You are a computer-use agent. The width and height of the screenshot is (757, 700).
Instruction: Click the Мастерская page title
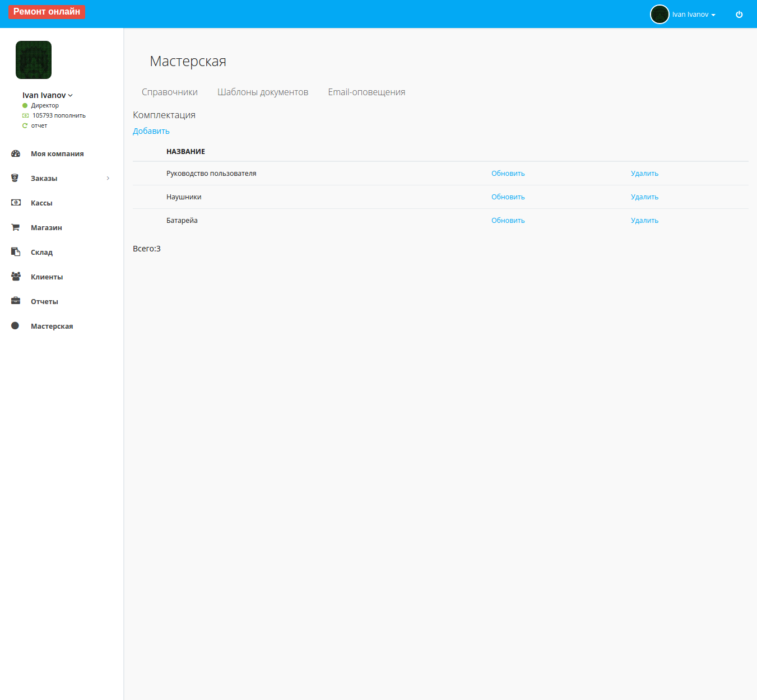coord(188,61)
